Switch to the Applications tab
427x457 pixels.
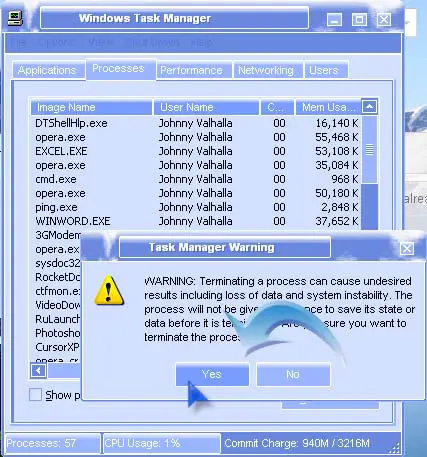[49, 70]
